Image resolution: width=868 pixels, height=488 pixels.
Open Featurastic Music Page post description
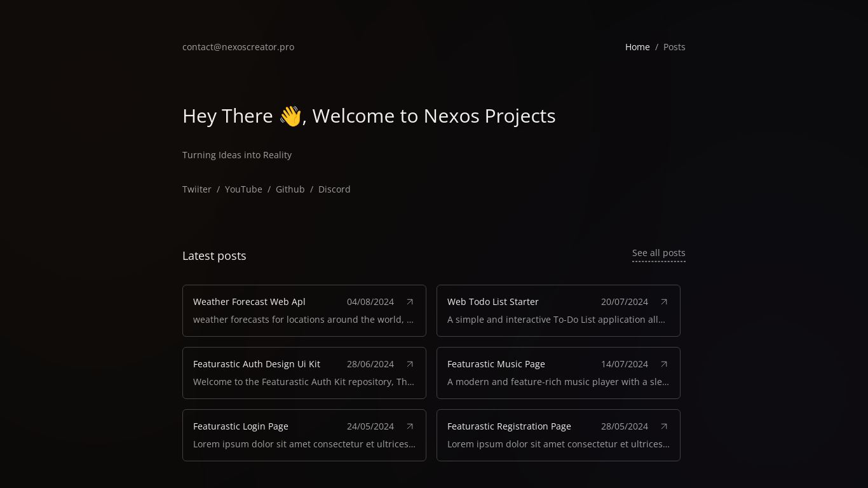tap(558, 382)
